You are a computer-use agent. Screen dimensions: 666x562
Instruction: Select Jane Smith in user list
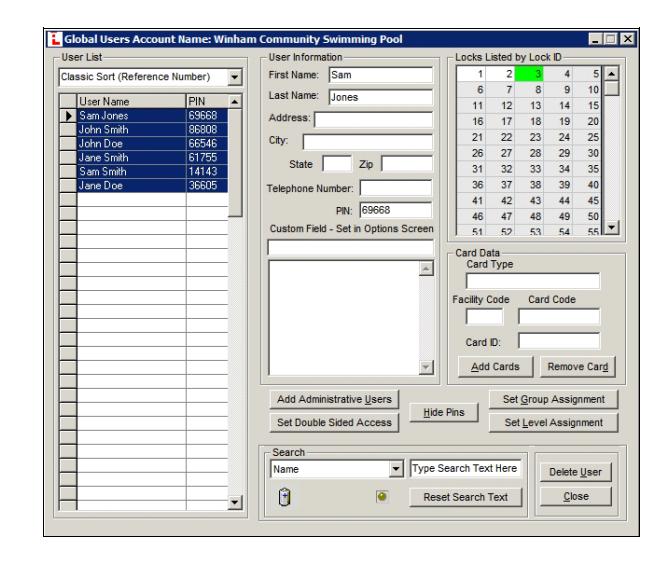(x=131, y=158)
